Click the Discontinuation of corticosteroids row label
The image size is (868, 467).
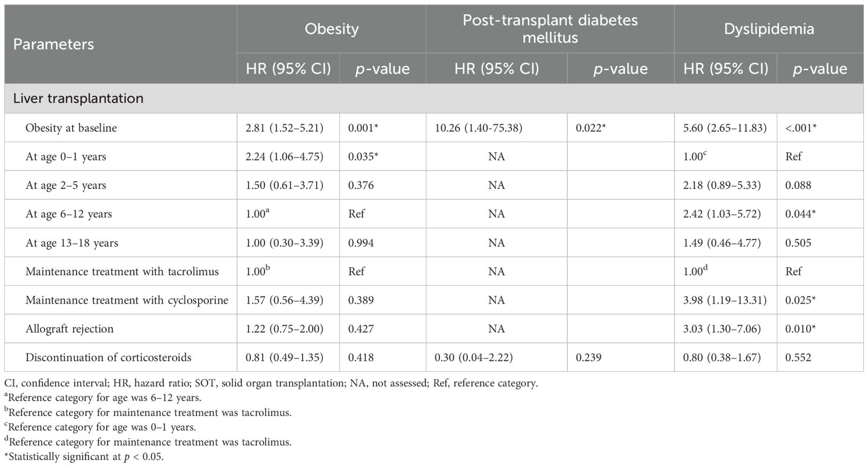(108, 357)
